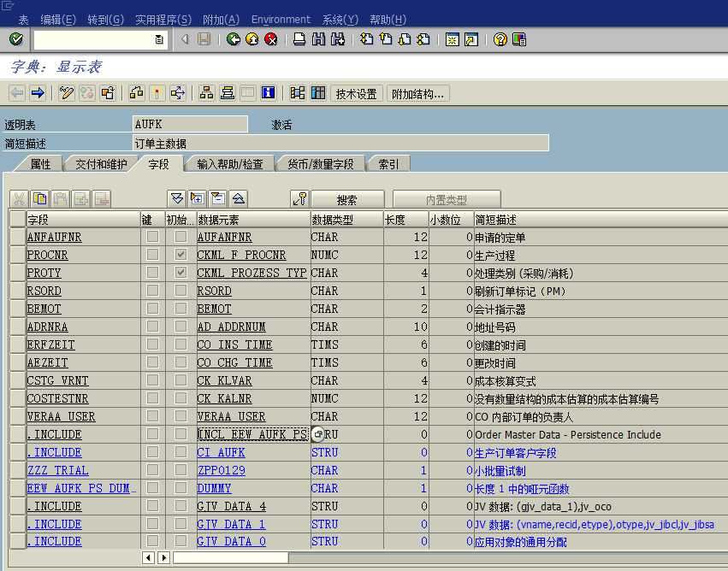728x571 pixels.
Task: Open the Customize local layout icon
Action: tap(519, 39)
